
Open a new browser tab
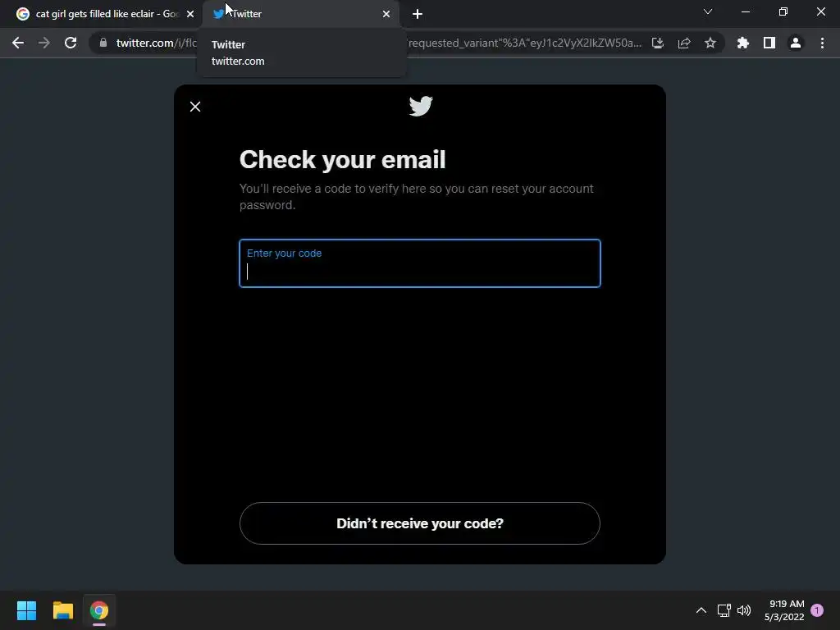418,14
